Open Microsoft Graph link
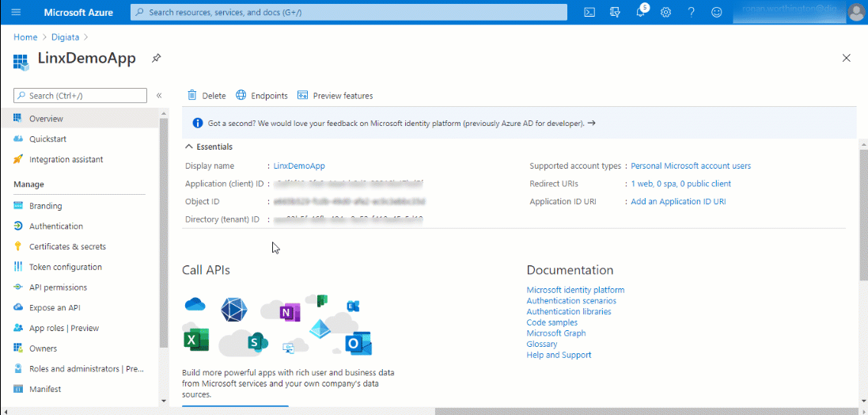The height and width of the screenshot is (415, 868). point(555,333)
